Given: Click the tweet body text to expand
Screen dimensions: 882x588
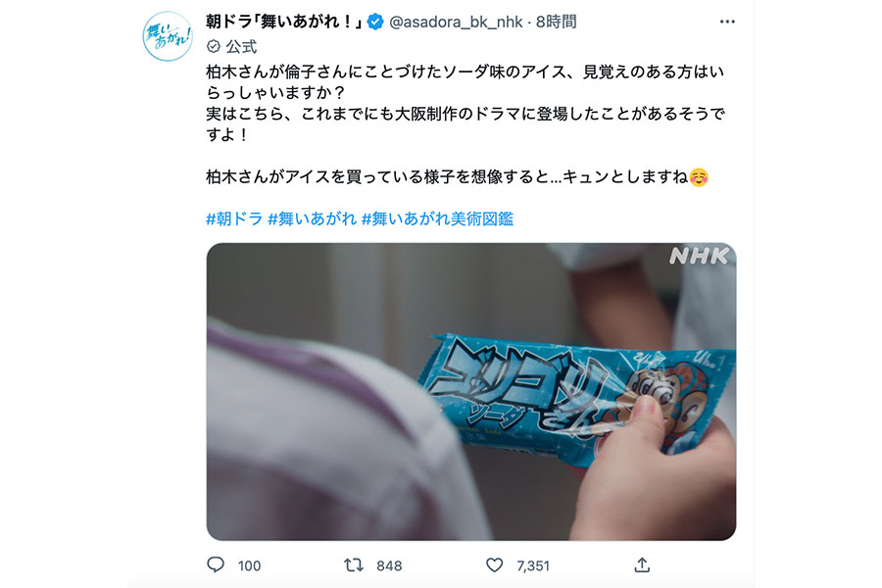Looking at the screenshot, I should pyautogui.click(x=465, y=124).
